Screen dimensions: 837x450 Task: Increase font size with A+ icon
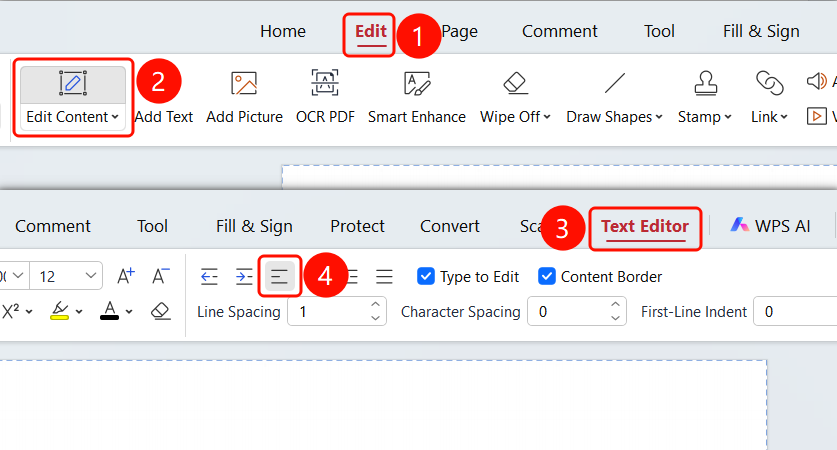pyautogui.click(x=126, y=276)
